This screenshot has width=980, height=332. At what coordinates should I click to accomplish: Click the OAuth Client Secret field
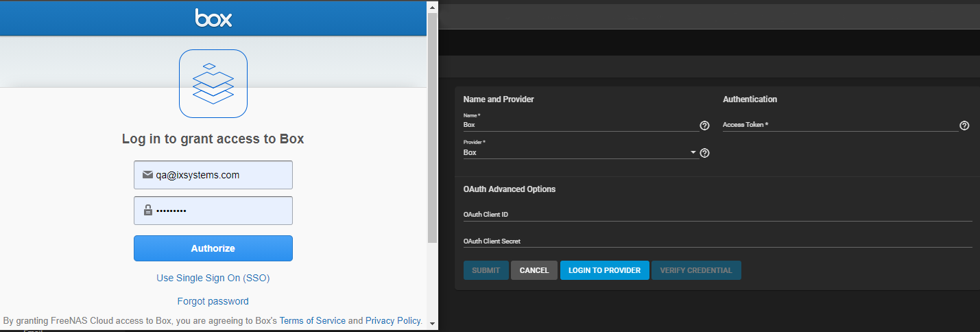tap(717, 241)
